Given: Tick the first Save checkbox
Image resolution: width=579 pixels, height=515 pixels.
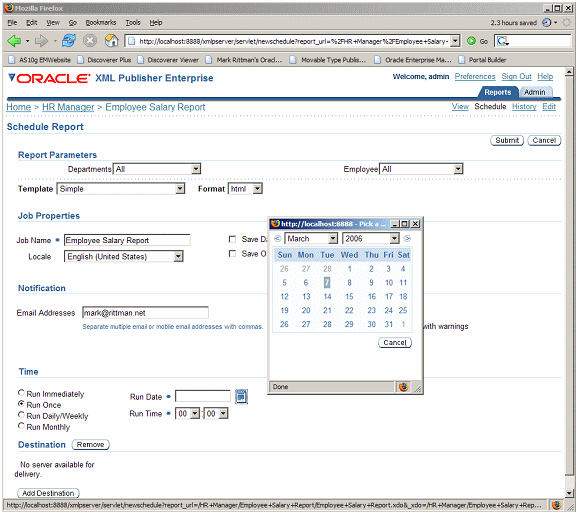Looking at the screenshot, I should point(232,239).
